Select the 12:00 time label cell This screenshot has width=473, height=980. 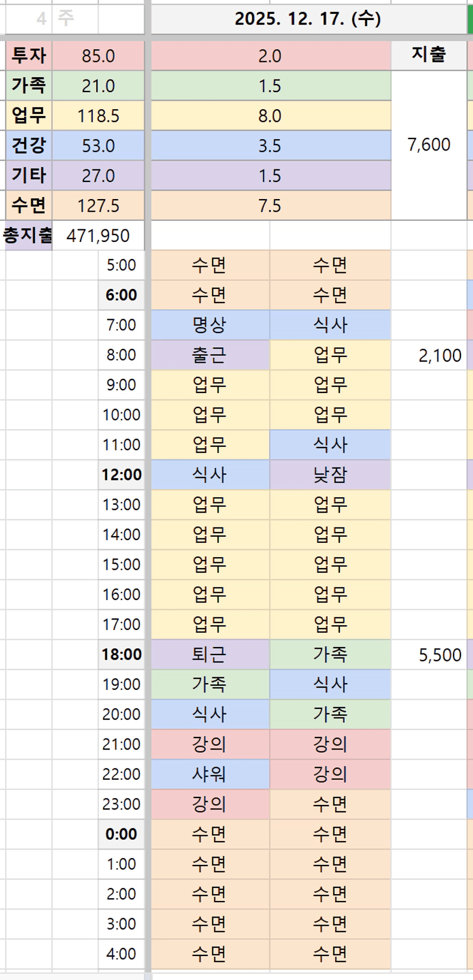[x=121, y=475]
